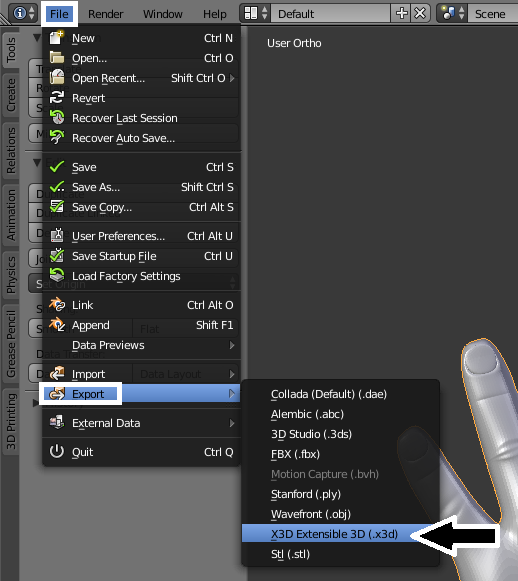Switch to the Animation tab
The height and width of the screenshot is (581, 518).
click(11, 215)
